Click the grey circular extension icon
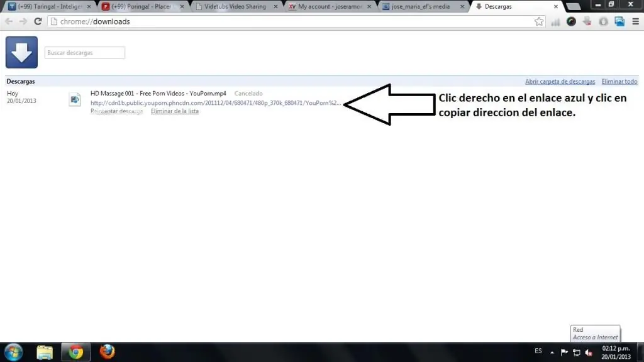This screenshot has height=362, width=644. point(603,21)
